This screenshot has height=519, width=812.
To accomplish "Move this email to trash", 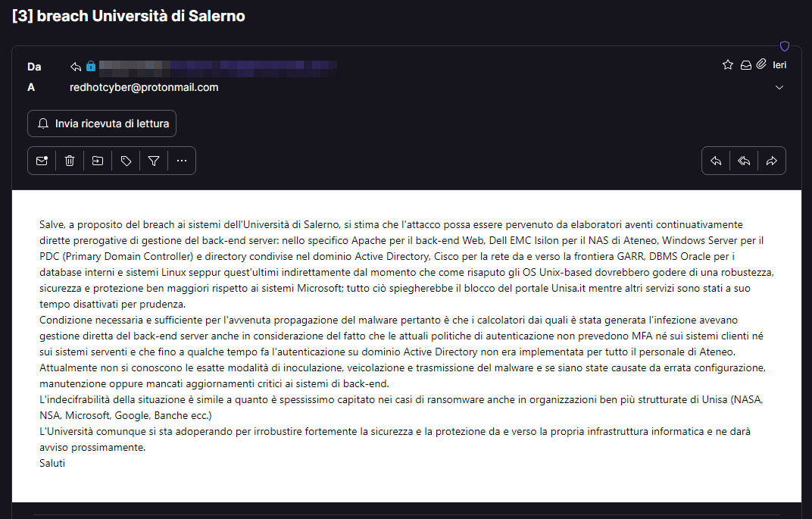I will (70, 161).
